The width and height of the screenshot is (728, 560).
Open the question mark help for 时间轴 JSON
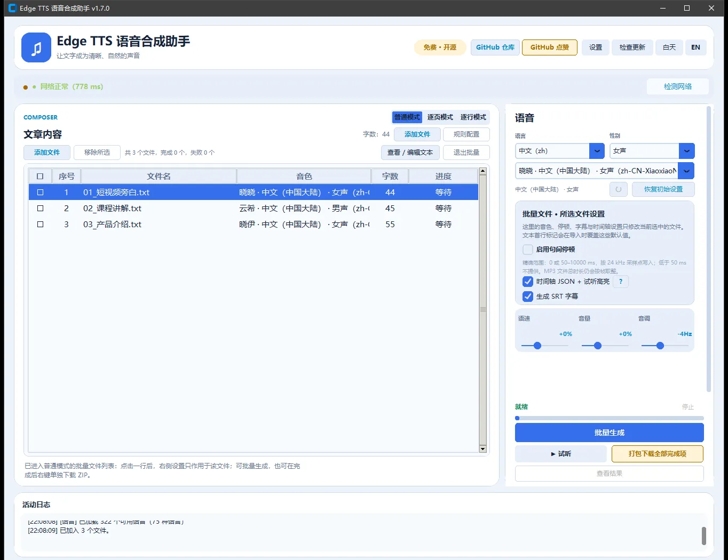point(621,282)
